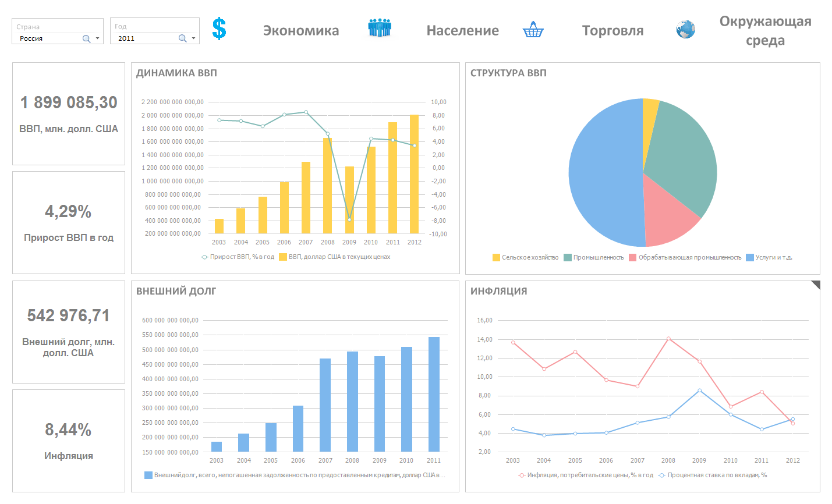
Task: Open the Год dropdown arrow
Action: coord(193,38)
